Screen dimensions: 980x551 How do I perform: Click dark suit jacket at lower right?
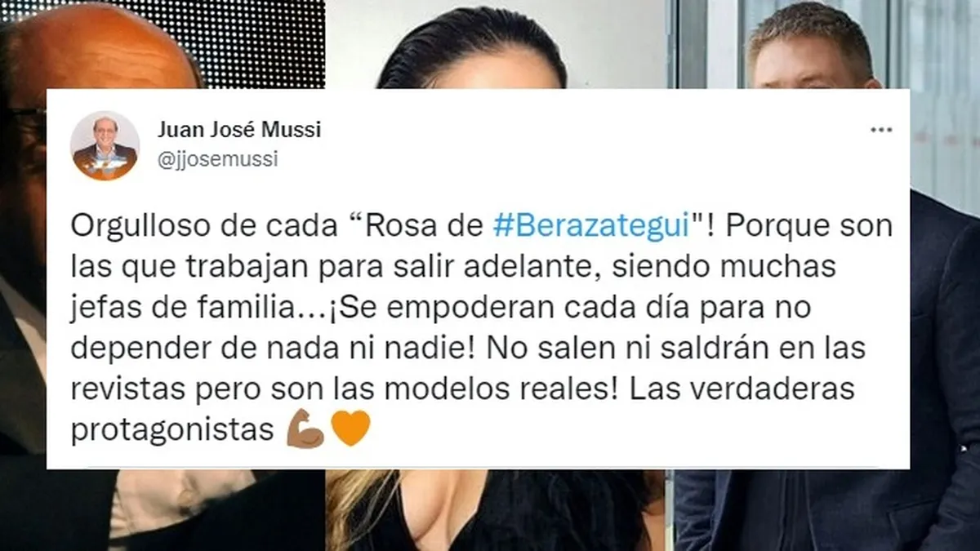pyautogui.click(x=825, y=510)
